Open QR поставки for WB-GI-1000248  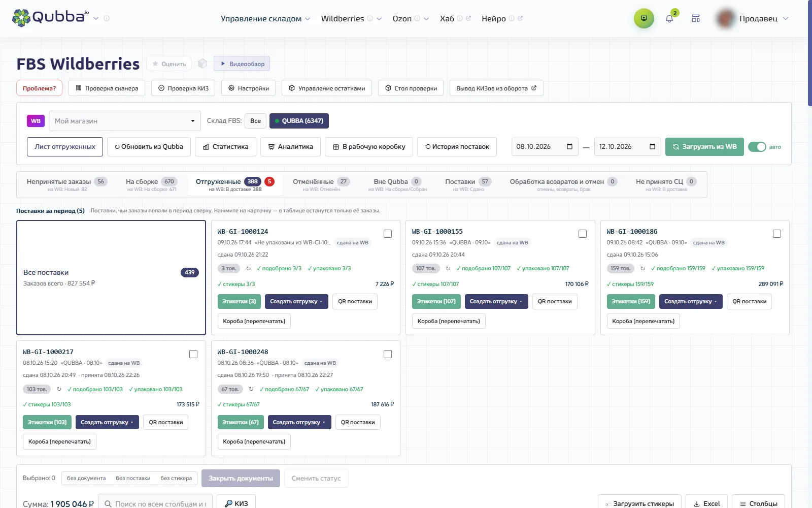[358, 422]
